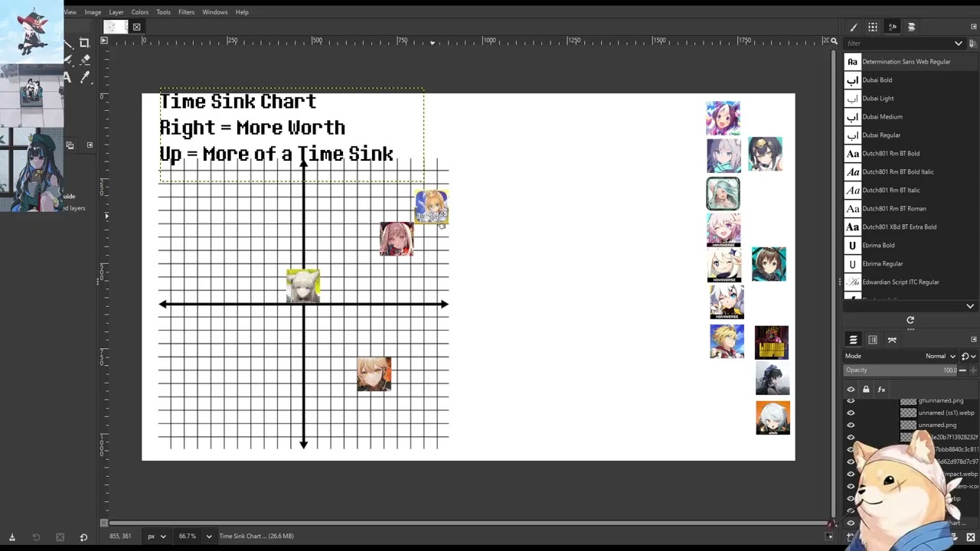
Task: Select Determination Sans Web Regular font
Action: click(x=910, y=61)
